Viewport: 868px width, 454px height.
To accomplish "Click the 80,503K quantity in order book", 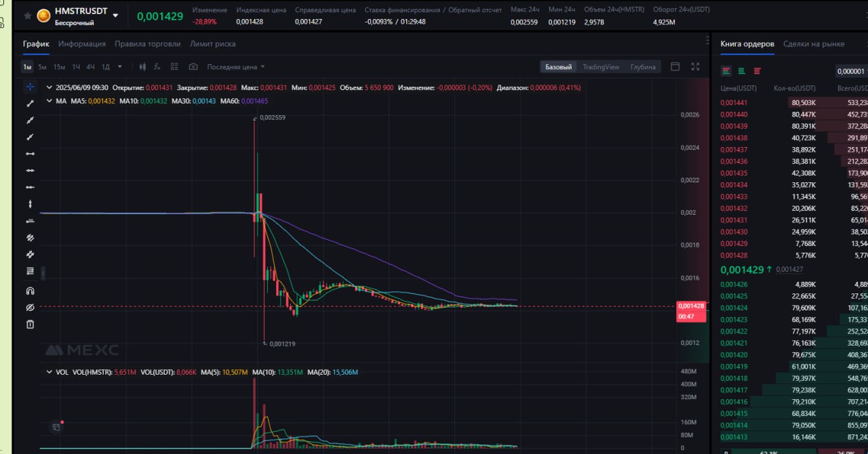I will pyautogui.click(x=804, y=102).
